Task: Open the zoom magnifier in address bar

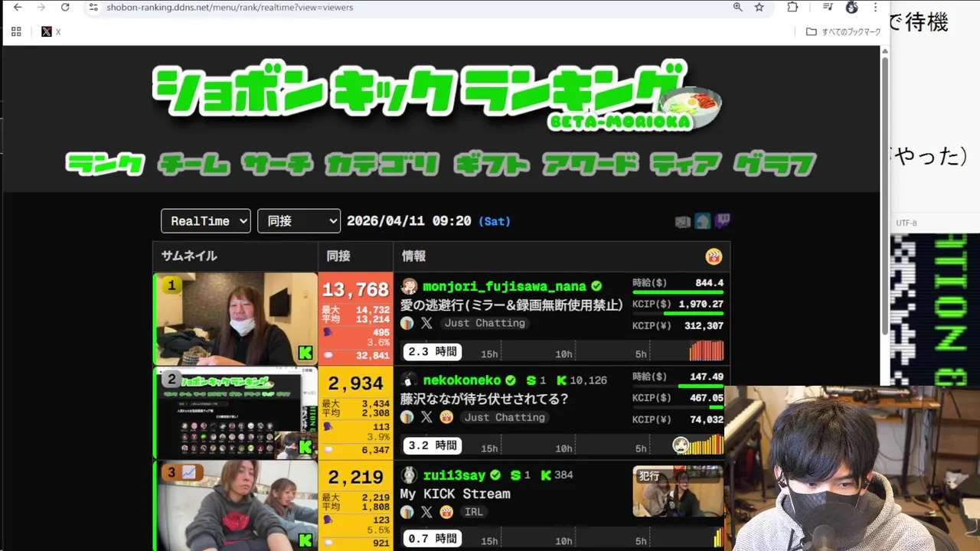Action: pos(737,7)
